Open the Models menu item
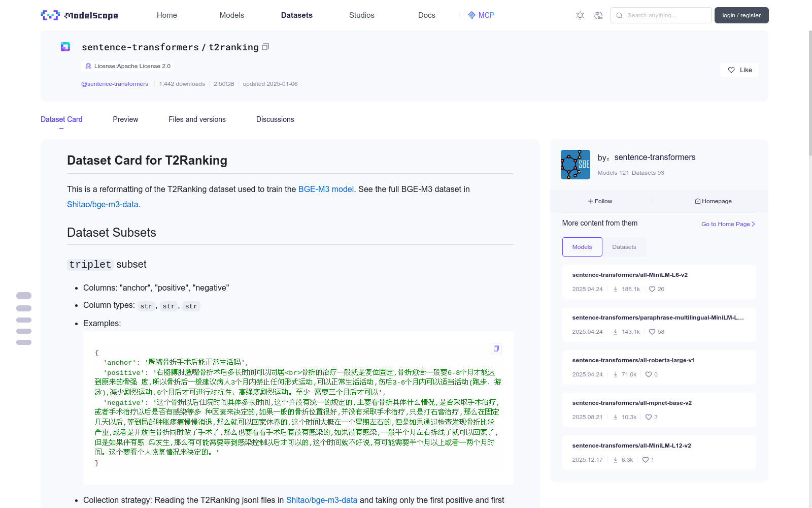 click(x=232, y=15)
